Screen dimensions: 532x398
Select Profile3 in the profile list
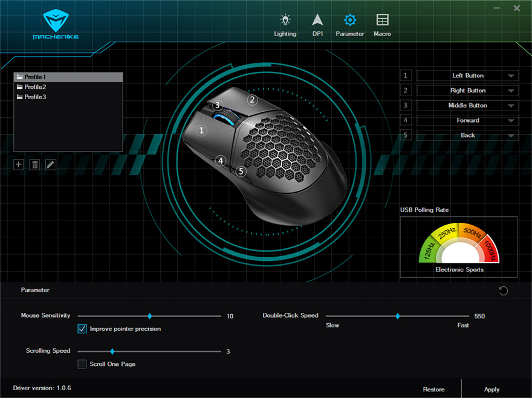click(x=68, y=97)
